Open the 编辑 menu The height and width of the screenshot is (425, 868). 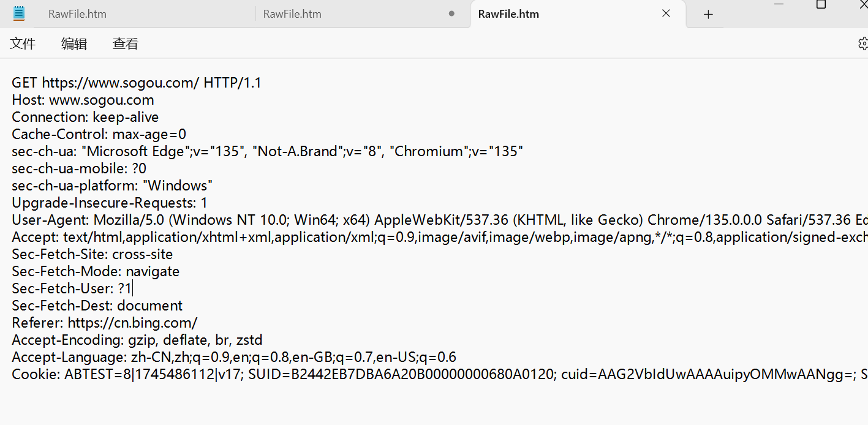point(74,43)
